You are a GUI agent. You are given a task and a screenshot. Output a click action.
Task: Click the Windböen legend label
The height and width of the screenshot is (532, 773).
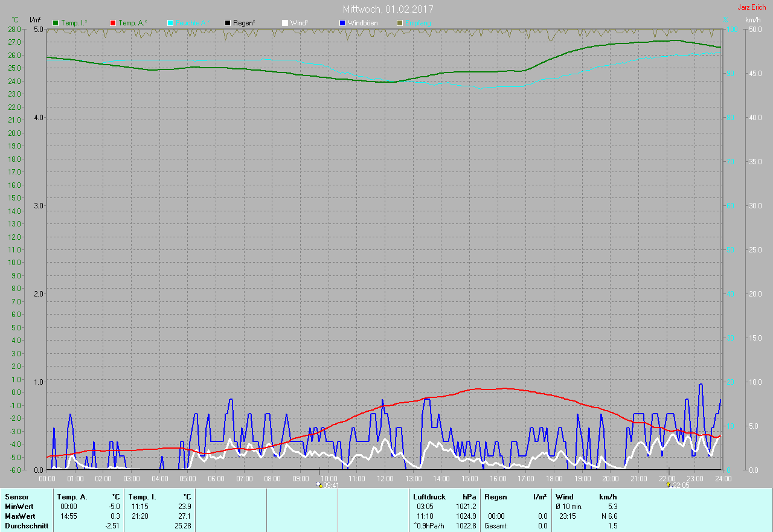coord(362,23)
